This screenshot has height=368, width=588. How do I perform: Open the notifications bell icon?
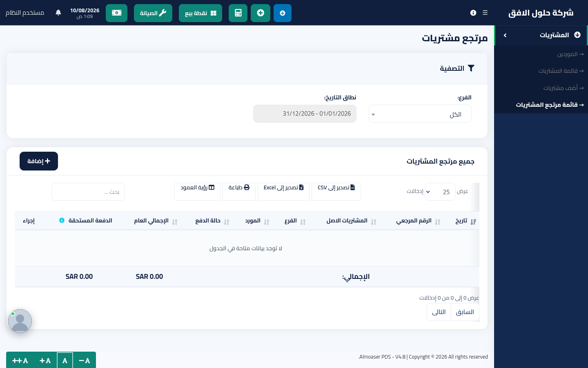[x=58, y=13]
